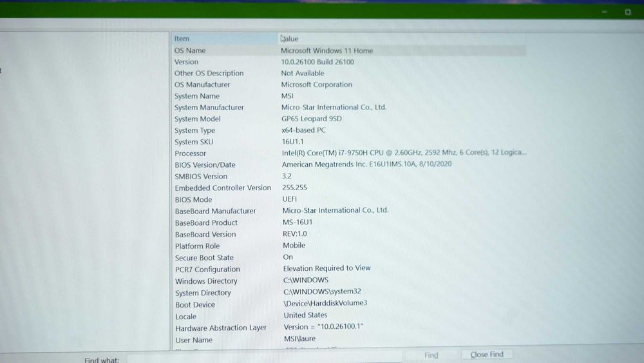Click the Item column header
644x363 pixels.
tap(182, 39)
